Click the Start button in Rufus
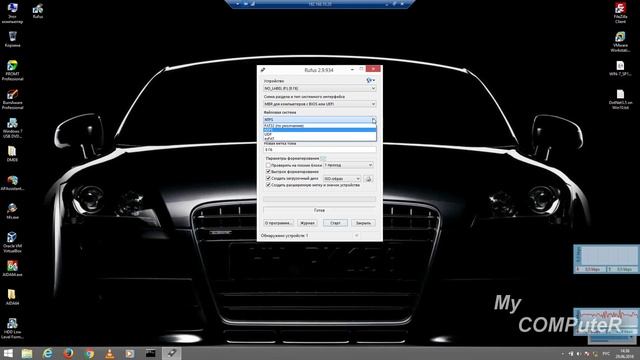Image resolution: width=640 pixels, height=360 pixels. 335,223
